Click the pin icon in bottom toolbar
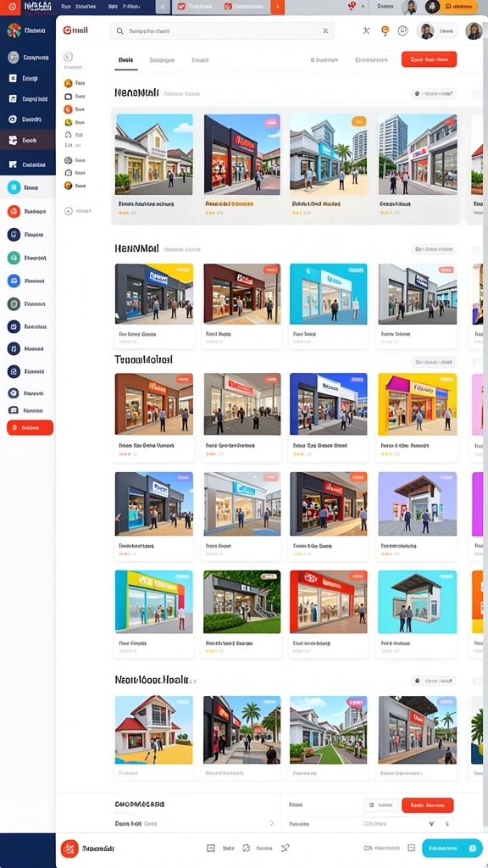488x868 pixels. tap(285, 848)
